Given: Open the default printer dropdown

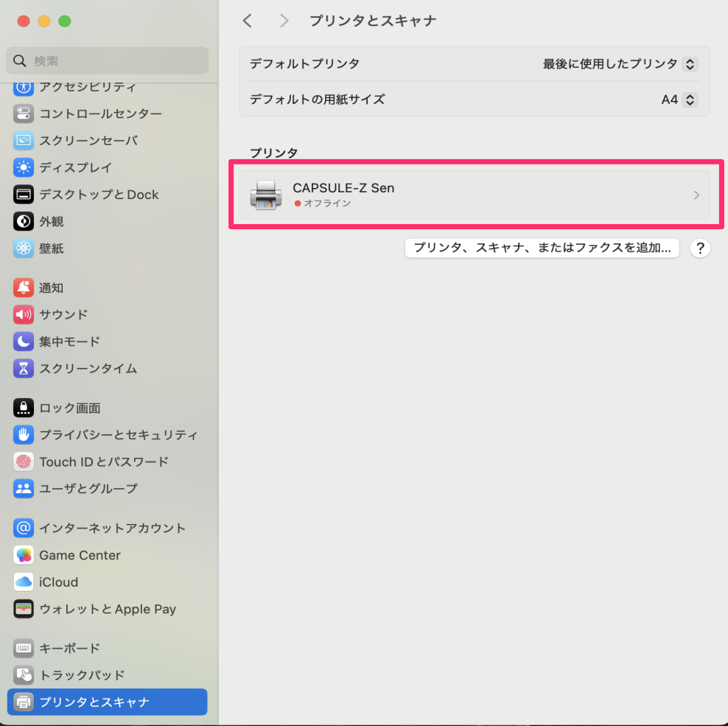Looking at the screenshot, I should click(689, 64).
